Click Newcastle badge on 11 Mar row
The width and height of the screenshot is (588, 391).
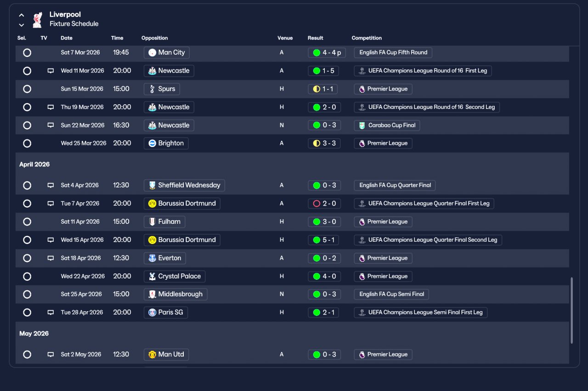pos(153,71)
